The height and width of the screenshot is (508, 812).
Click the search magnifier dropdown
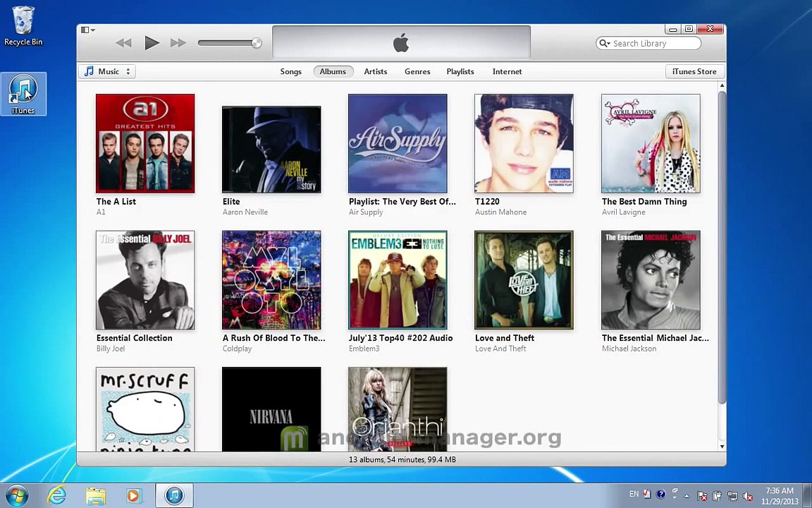coord(604,44)
